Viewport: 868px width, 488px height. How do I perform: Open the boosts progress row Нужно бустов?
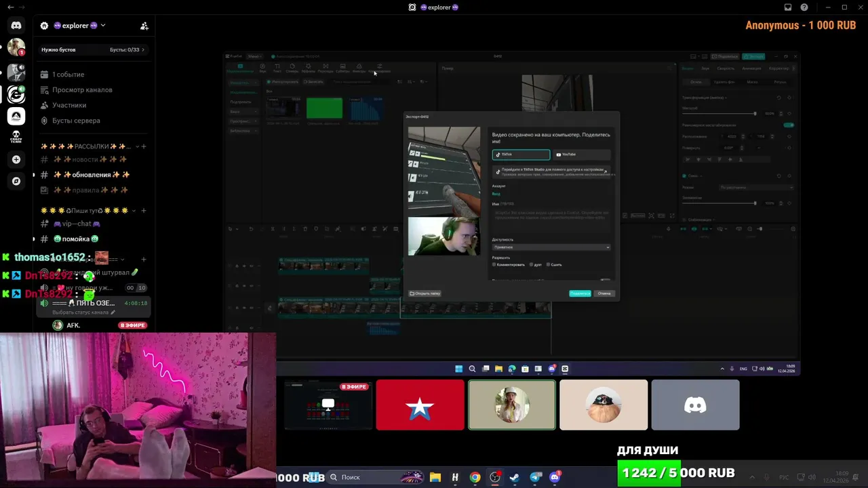[93, 49]
